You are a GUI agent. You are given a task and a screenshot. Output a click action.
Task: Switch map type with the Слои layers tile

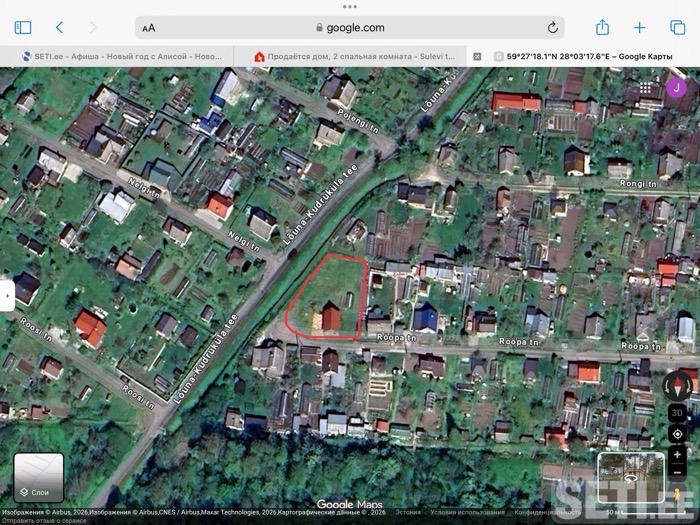tap(39, 477)
